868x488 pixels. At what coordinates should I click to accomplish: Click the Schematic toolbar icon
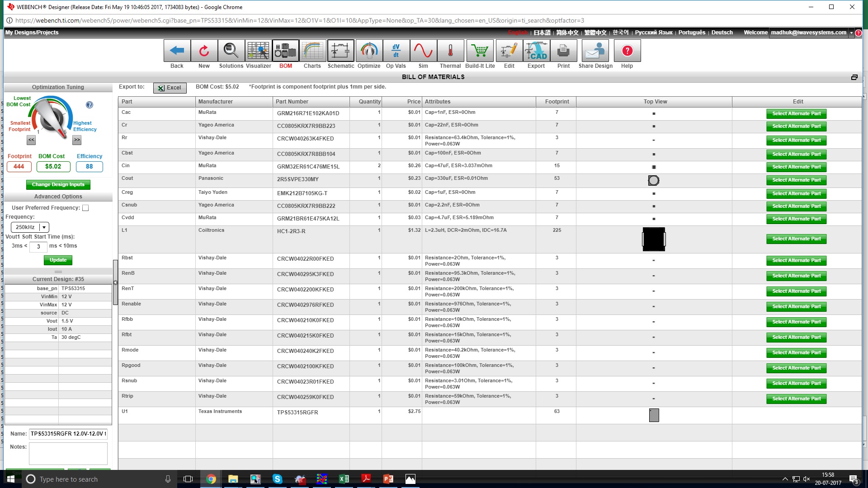(340, 51)
